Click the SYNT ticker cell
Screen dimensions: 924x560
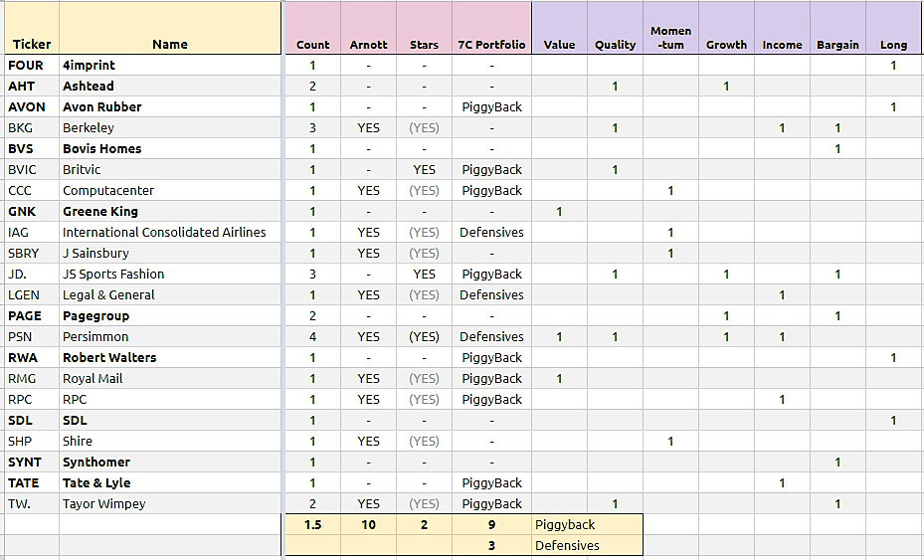32,463
